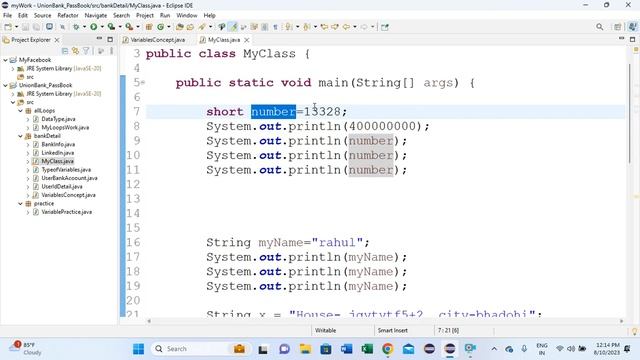Open the Refactor menu
The width and height of the screenshot is (640, 360).
pyautogui.click(x=68, y=16)
